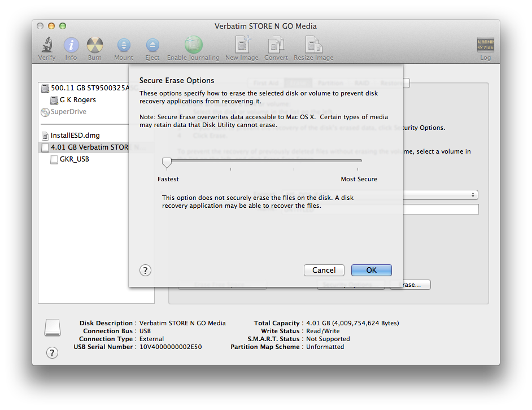Click the Verify microscope icon
This screenshot has height=410, width=532.
click(x=47, y=45)
